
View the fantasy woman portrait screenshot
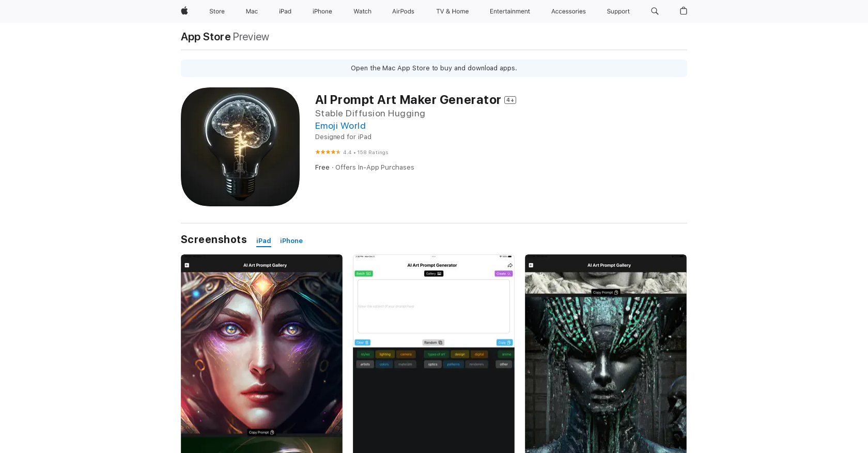(261, 354)
